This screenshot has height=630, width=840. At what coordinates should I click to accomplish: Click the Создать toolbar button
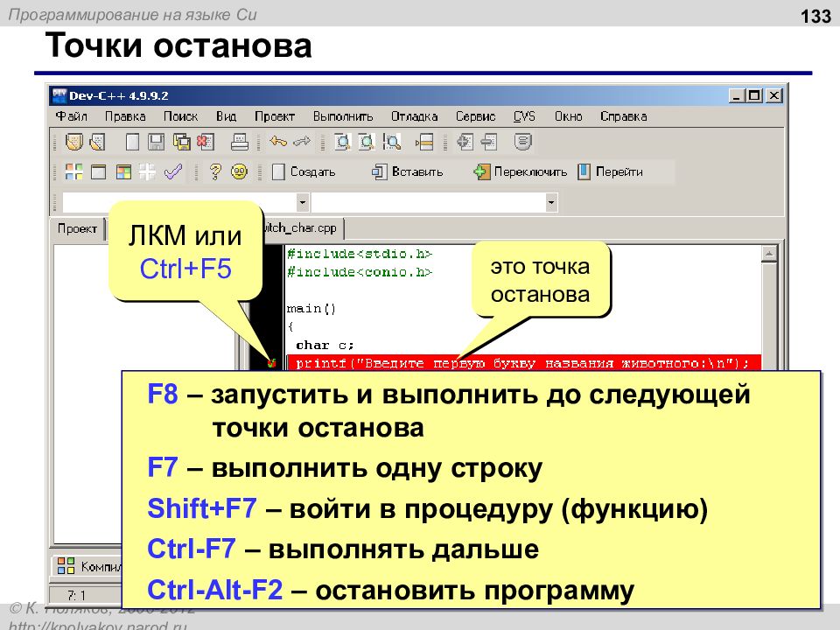[x=304, y=172]
